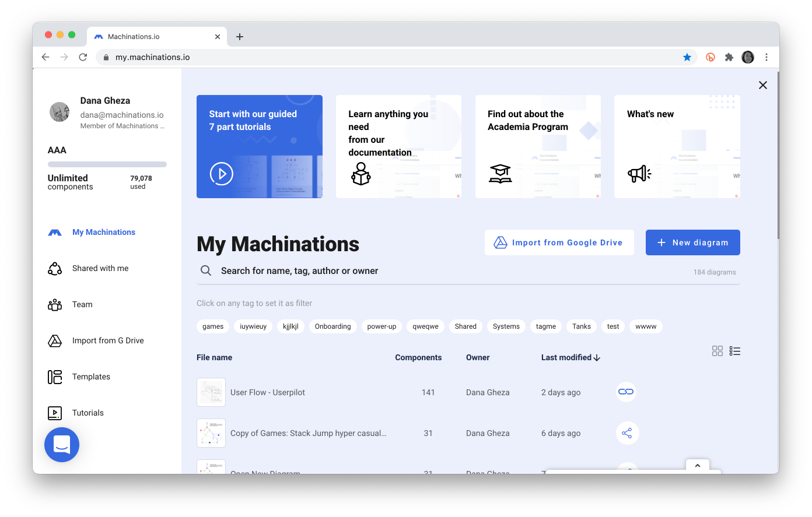Filter by the Systems tag
This screenshot has width=812, height=517.
[506, 326]
